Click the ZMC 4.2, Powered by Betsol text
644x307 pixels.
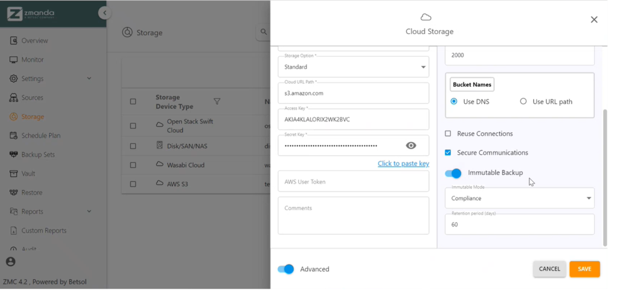pyautogui.click(x=45, y=282)
